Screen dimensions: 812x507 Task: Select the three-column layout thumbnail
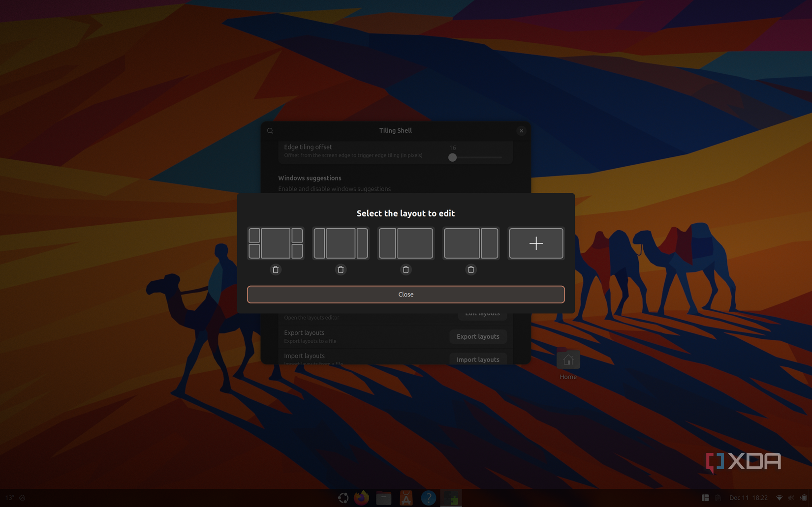coord(341,243)
